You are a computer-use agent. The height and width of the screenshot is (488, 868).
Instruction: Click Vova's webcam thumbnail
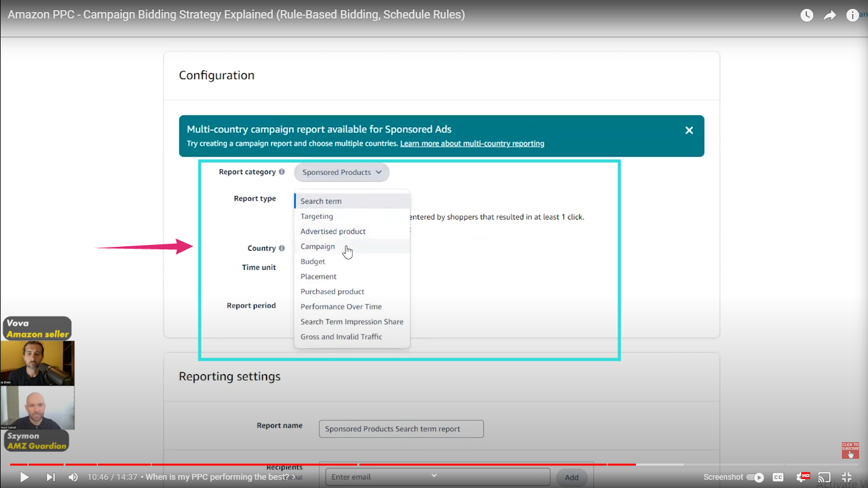click(x=38, y=363)
